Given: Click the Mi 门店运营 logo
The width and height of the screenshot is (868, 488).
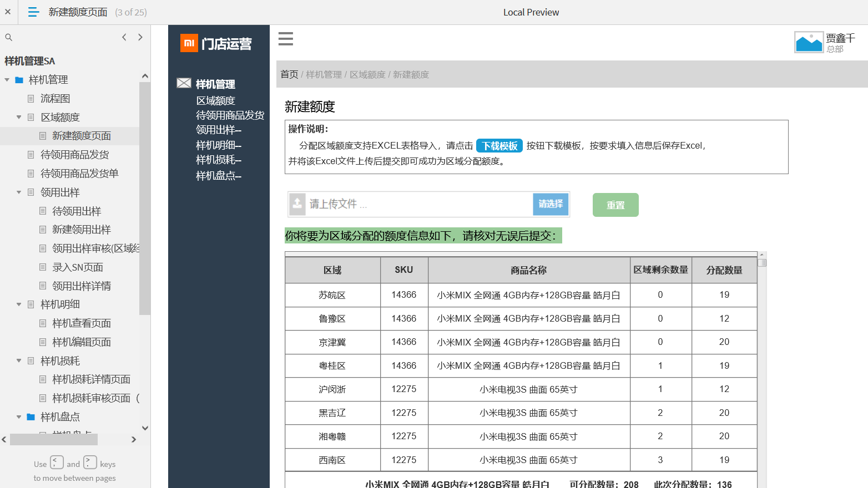Looking at the screenshot, I should (216, 43).
